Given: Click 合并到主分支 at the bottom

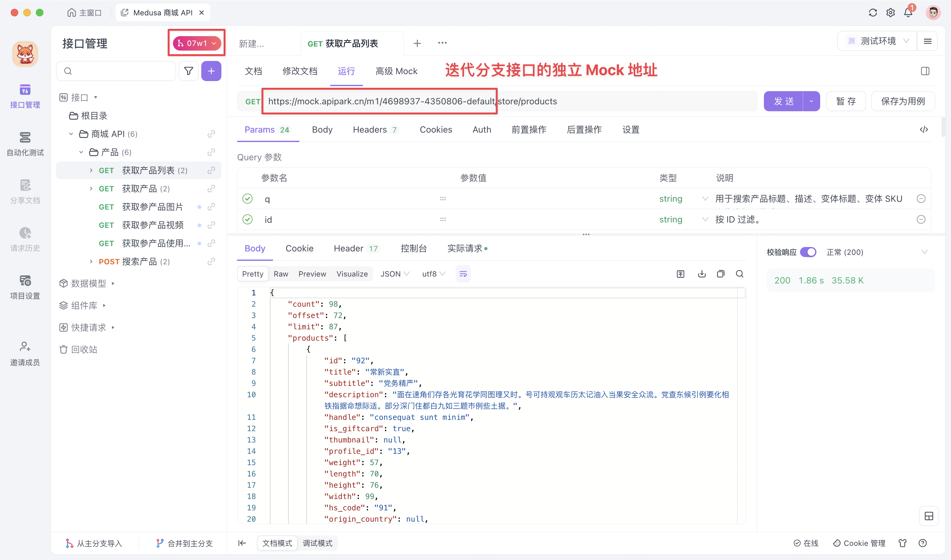Looking at the screenshot, I should [185, 543].
